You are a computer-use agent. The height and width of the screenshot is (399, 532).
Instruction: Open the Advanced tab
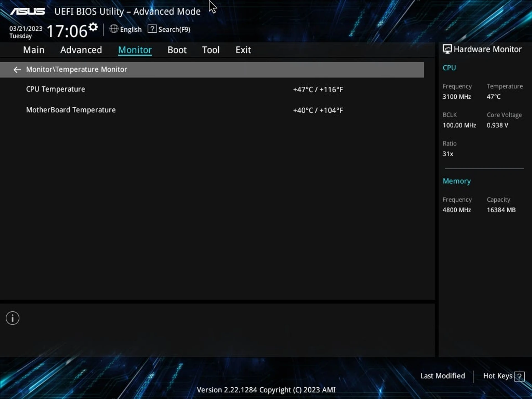pyautogui.click(x=81, y=50)
